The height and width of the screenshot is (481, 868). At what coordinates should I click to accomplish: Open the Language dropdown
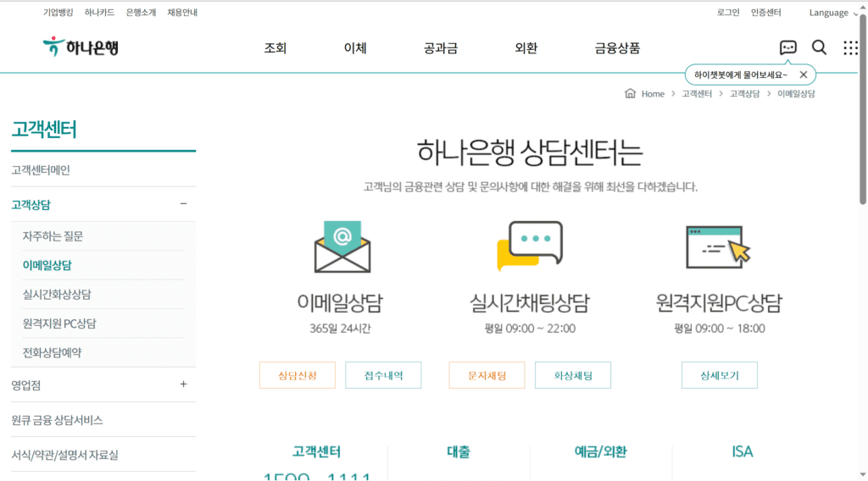pos(833,13)
